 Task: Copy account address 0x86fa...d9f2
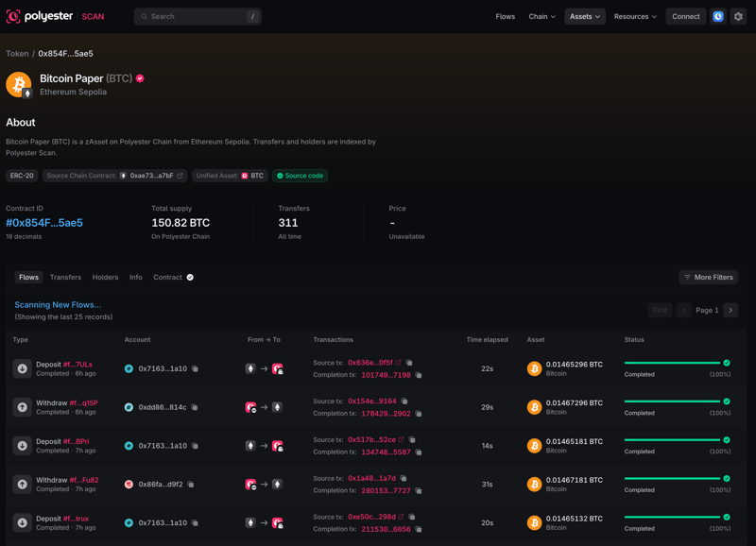point(191,485)
